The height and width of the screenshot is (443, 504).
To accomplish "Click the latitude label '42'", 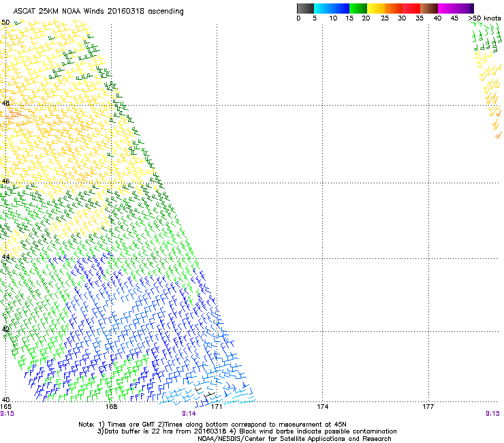I will 5,329.
